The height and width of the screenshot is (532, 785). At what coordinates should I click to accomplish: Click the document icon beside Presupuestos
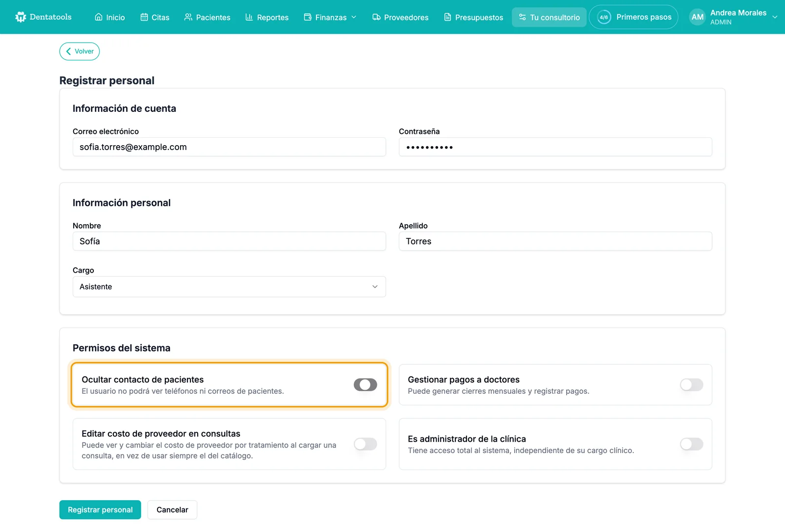[x=447, y=17]
